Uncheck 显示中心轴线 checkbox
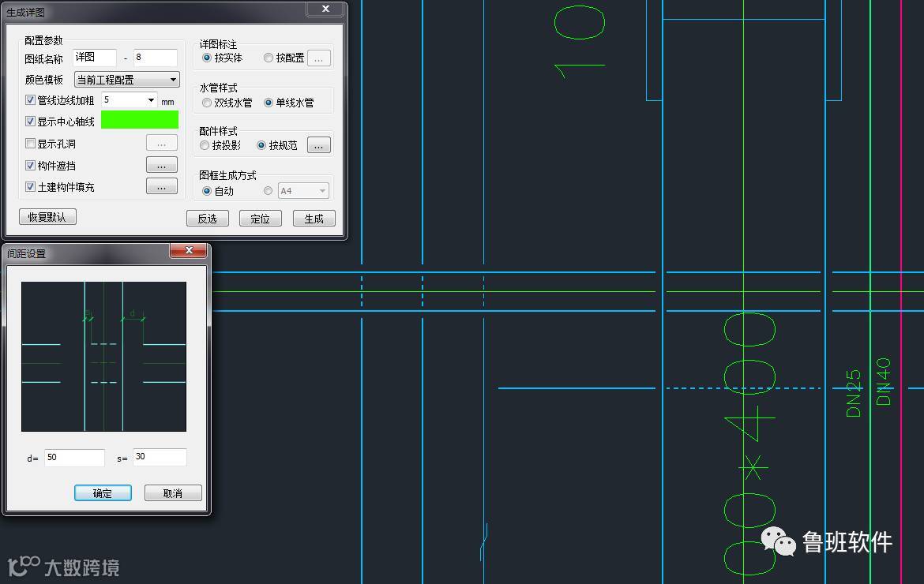The image size is (924, 584). pyautogui.click(x=30, y=122)
